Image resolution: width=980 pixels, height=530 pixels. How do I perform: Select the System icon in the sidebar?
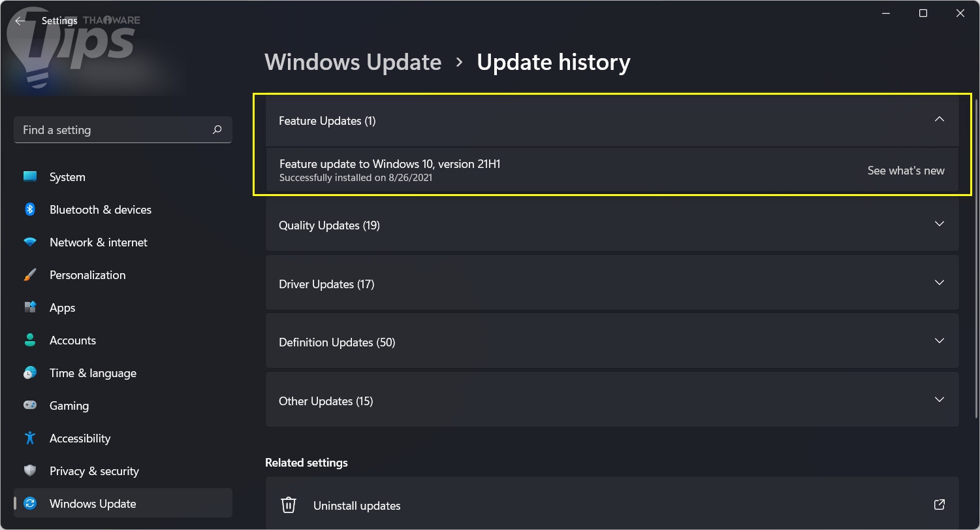pos(30,176)
